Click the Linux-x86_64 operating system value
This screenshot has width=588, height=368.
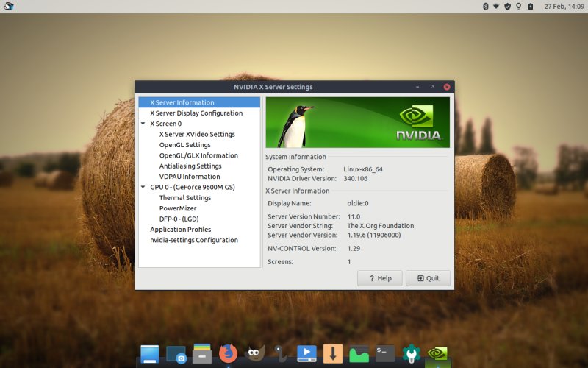point(363,169)
